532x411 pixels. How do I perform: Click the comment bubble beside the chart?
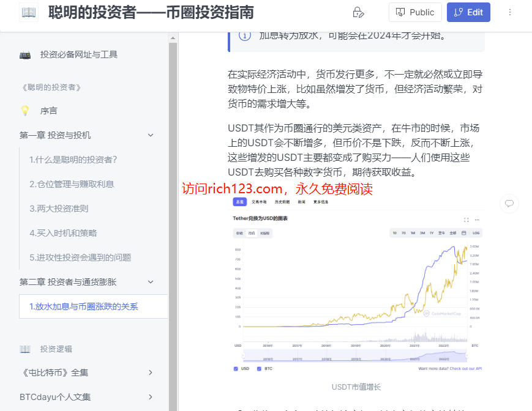point(509,203)
